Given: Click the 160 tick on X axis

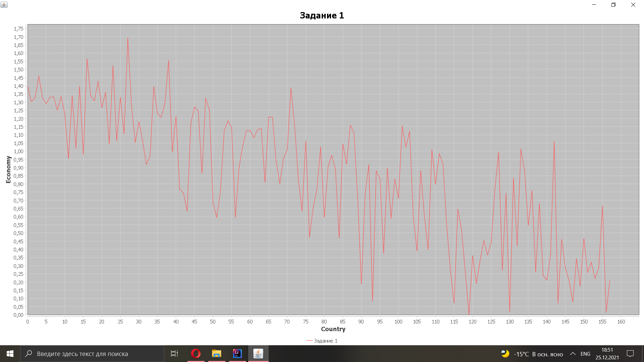Looking at the screenshot, I should (621, 322).
